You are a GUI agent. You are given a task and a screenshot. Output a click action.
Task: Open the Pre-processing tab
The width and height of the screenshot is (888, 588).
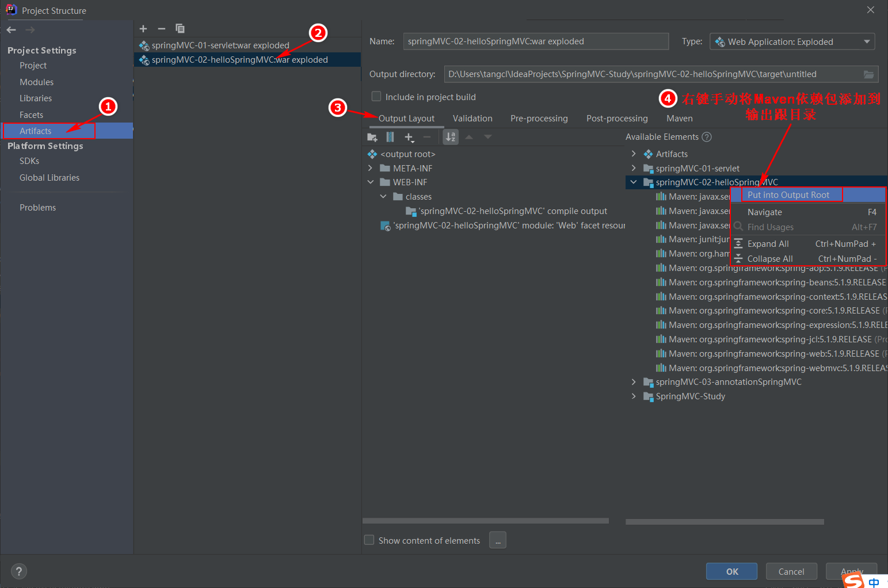click(x=539, y=119)
